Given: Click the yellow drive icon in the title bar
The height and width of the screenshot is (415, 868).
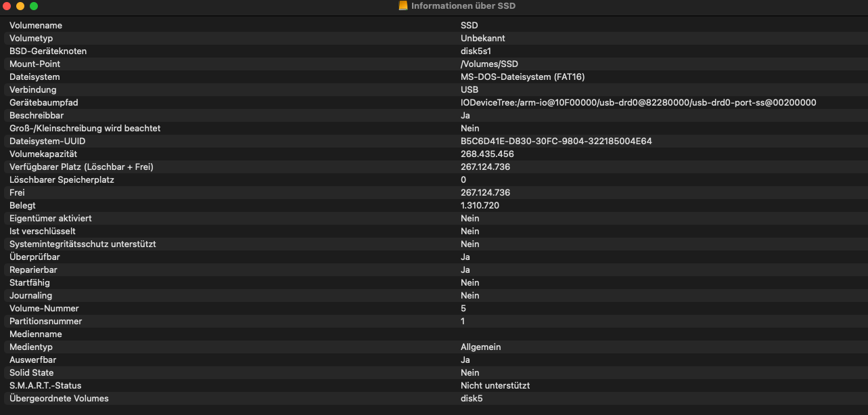Looking at the screenshot, I should [x=403, y=6].
